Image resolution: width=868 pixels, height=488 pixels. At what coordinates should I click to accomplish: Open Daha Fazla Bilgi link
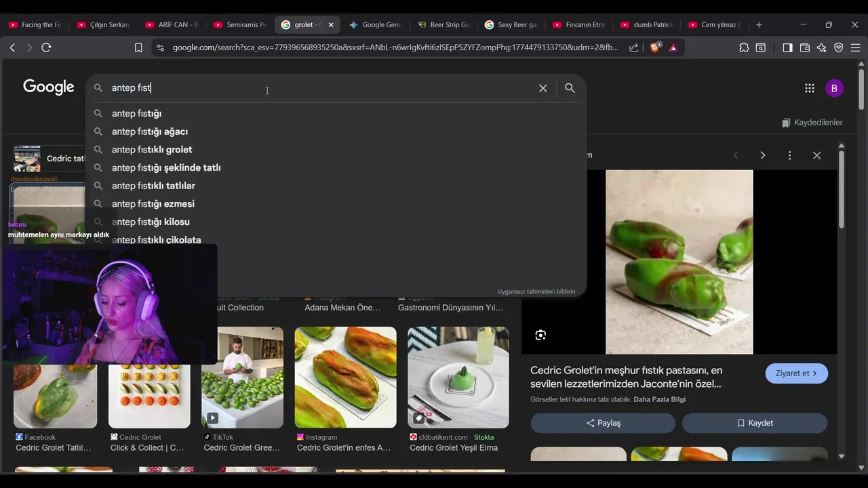click(x=659, y=399)
